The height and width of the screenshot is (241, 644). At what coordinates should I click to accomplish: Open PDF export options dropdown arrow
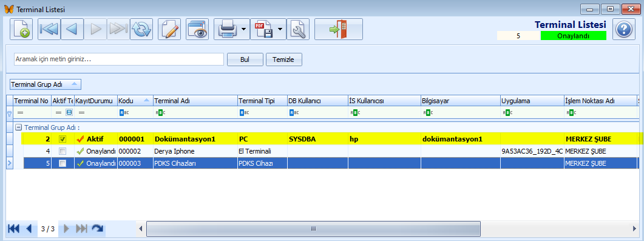click(280, 29)
